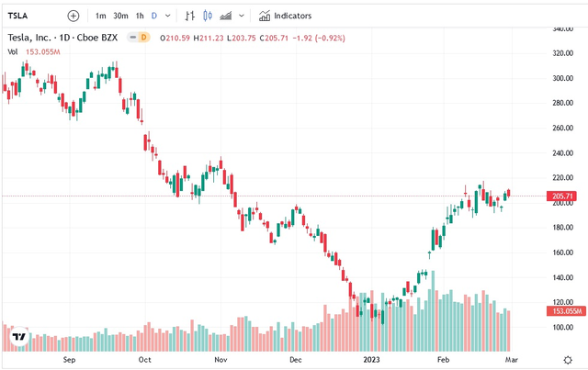The width and height of the screenshot is (588, 370).
Task: Click the 153.055M volume axis label
Action: click(x=566, y=310)
